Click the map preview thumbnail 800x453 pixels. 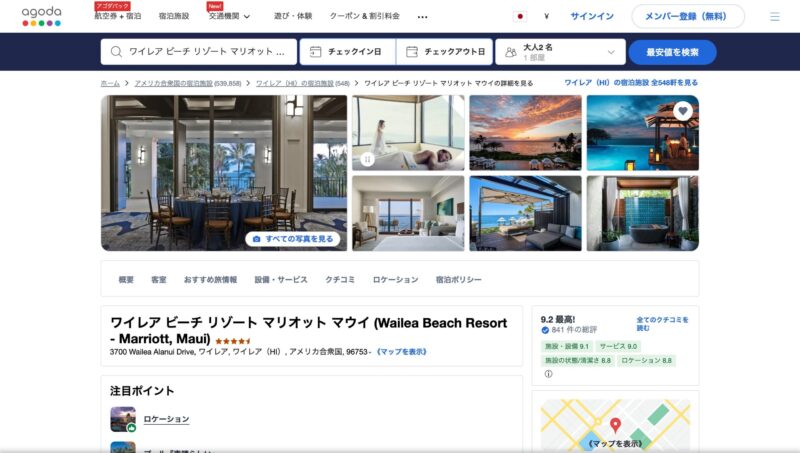[615, 425]
